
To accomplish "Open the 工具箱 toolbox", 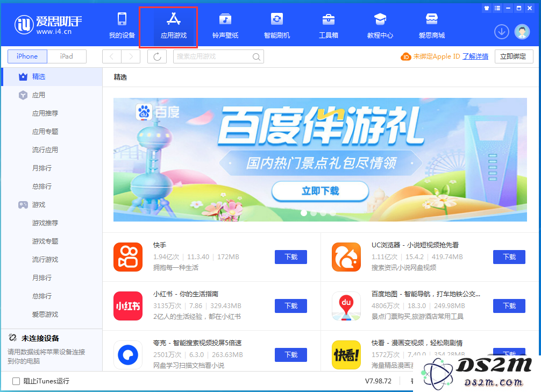I will [x=329, y=25].
